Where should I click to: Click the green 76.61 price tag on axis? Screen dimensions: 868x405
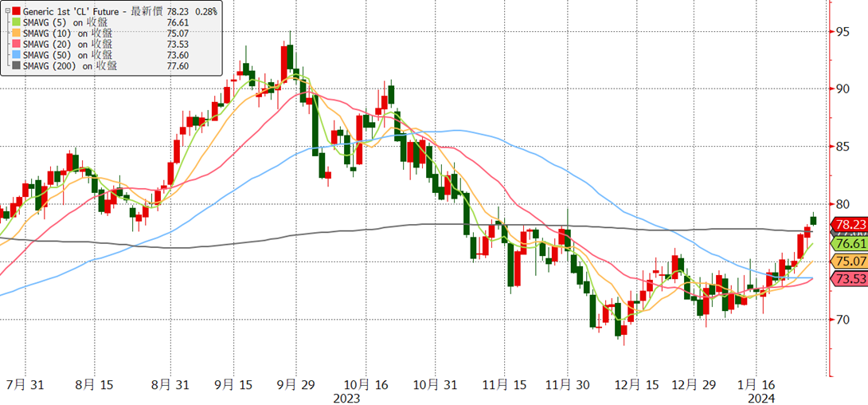(x=849, y=244)
